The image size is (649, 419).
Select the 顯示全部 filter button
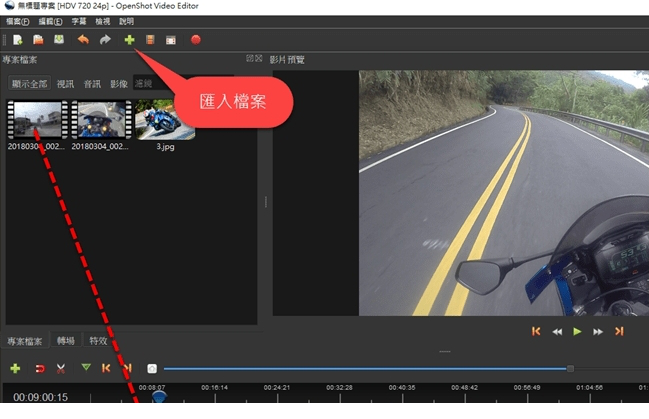29,84
